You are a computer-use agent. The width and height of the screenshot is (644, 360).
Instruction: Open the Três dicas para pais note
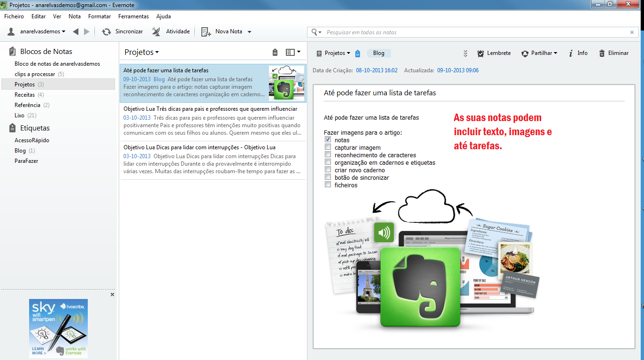point(213,122)
